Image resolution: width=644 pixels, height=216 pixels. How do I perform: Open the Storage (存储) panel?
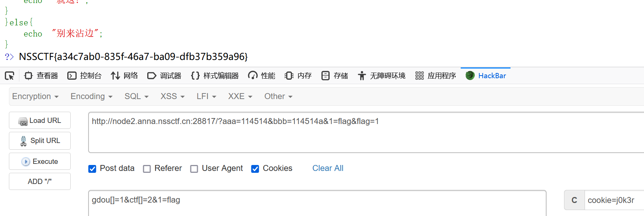[335, 76]
